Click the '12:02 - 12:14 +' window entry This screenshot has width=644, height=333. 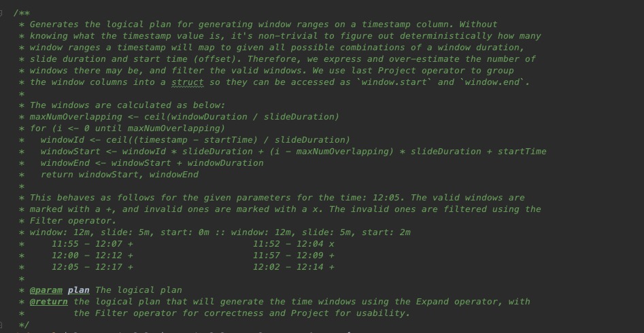tap(293, 267)
